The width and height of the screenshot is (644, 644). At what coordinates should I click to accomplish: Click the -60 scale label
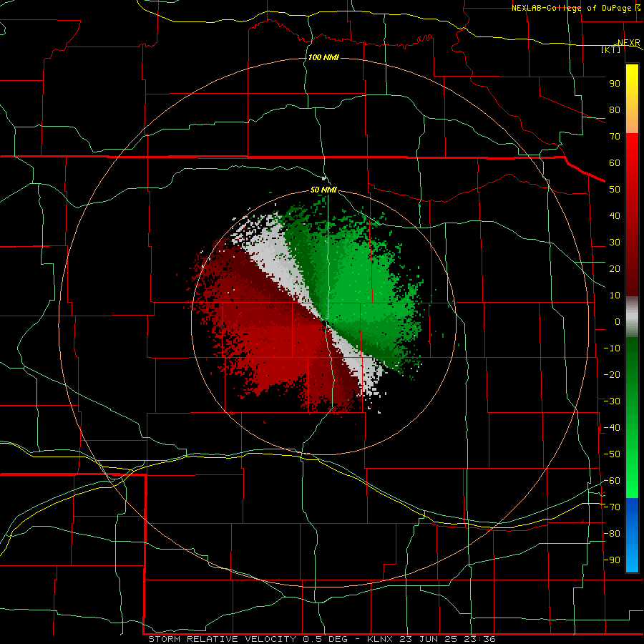[612, 481]
